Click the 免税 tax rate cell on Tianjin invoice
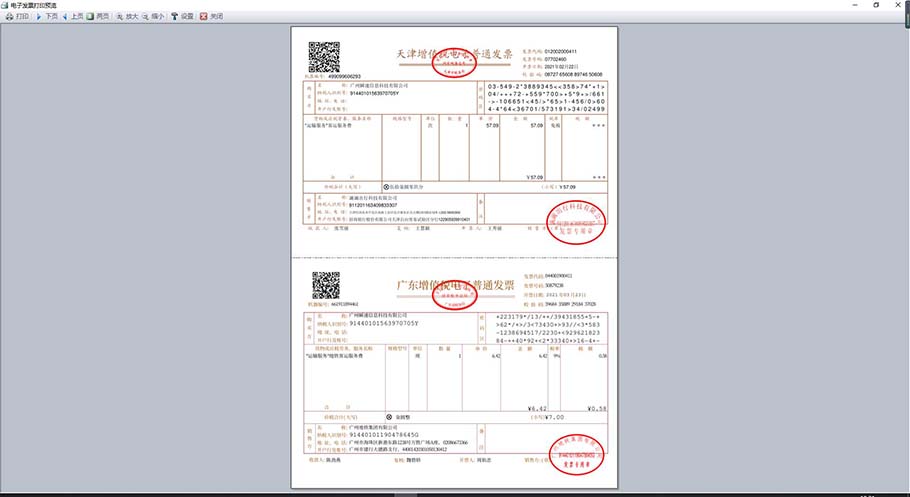Viewport: 910px width, 497px height. [555, 125]
